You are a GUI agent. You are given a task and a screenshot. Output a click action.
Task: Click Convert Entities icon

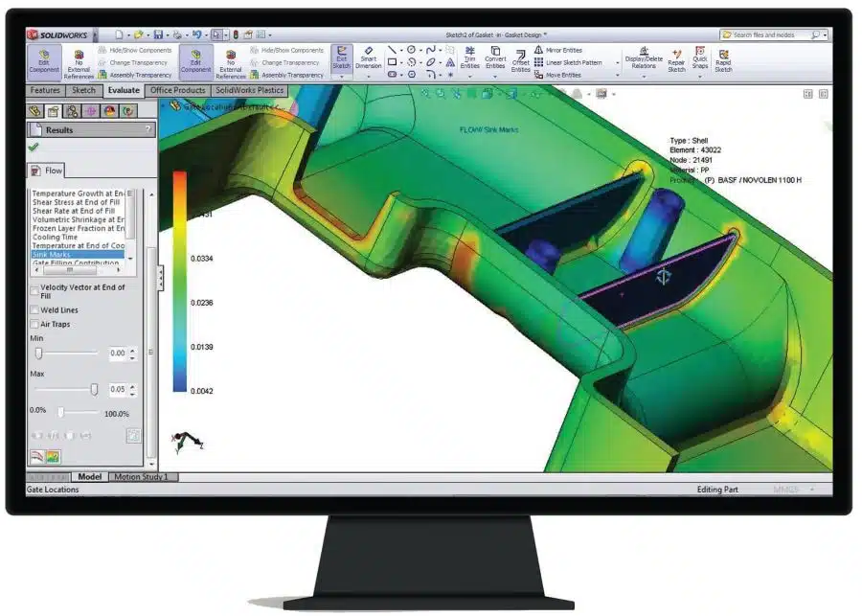(x=495, y=58)
